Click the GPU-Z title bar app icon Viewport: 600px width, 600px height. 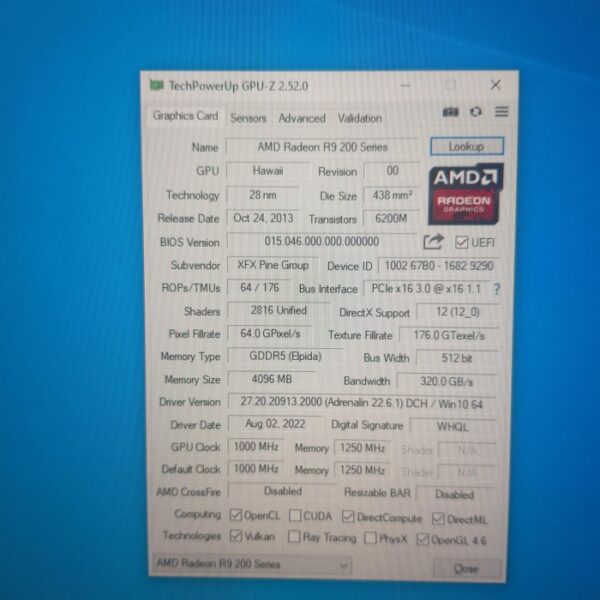coord(156,85)
